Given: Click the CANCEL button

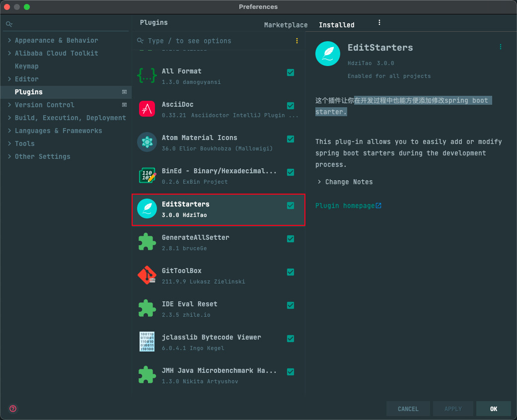Looking at the screenshot, I should coord(408,409).
